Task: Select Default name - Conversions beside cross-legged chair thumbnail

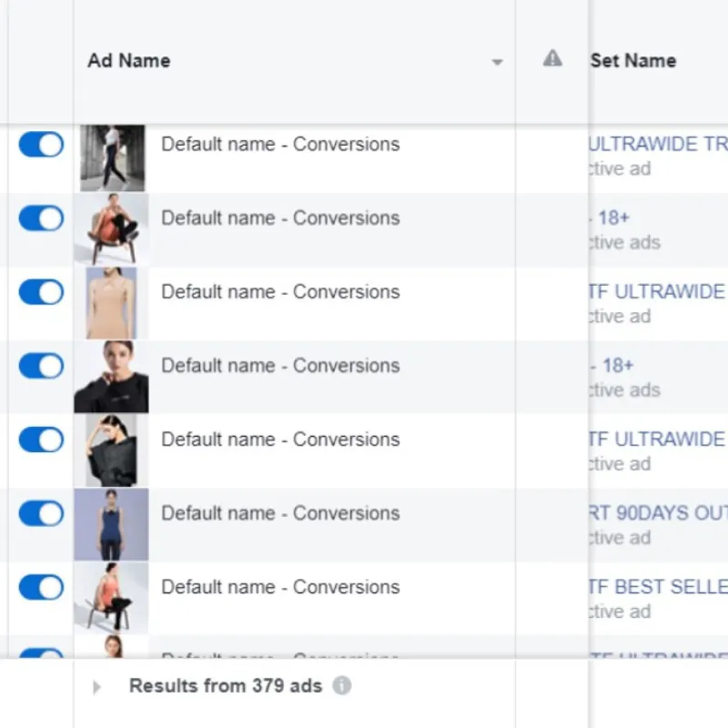Action: pos(280,218)
